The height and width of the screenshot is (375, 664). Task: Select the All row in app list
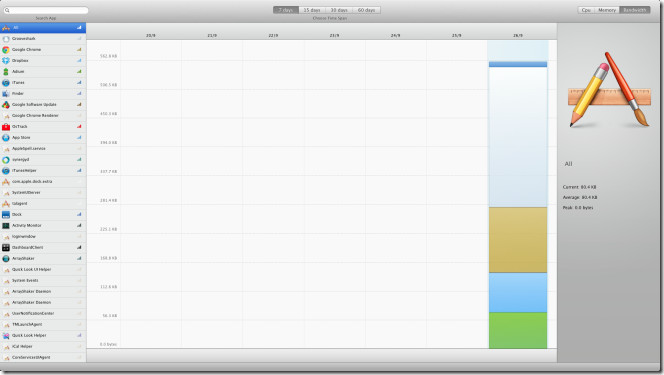[x=43, y=28]
